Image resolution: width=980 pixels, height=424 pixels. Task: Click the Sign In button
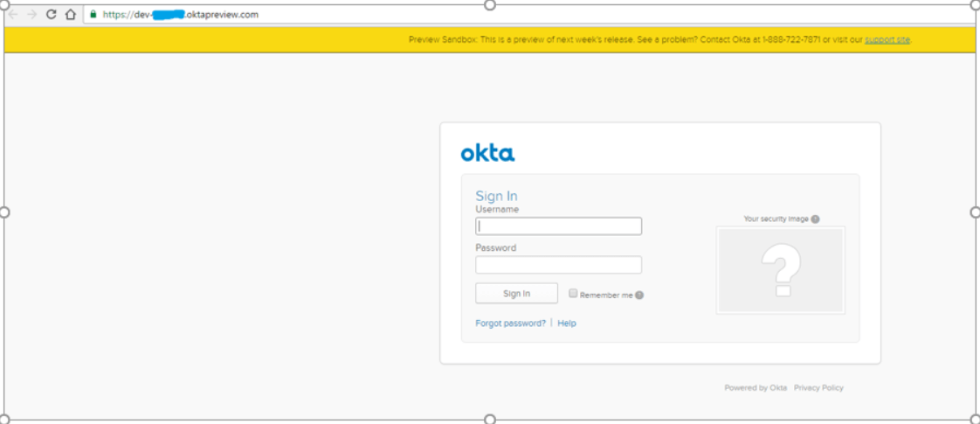516,293
